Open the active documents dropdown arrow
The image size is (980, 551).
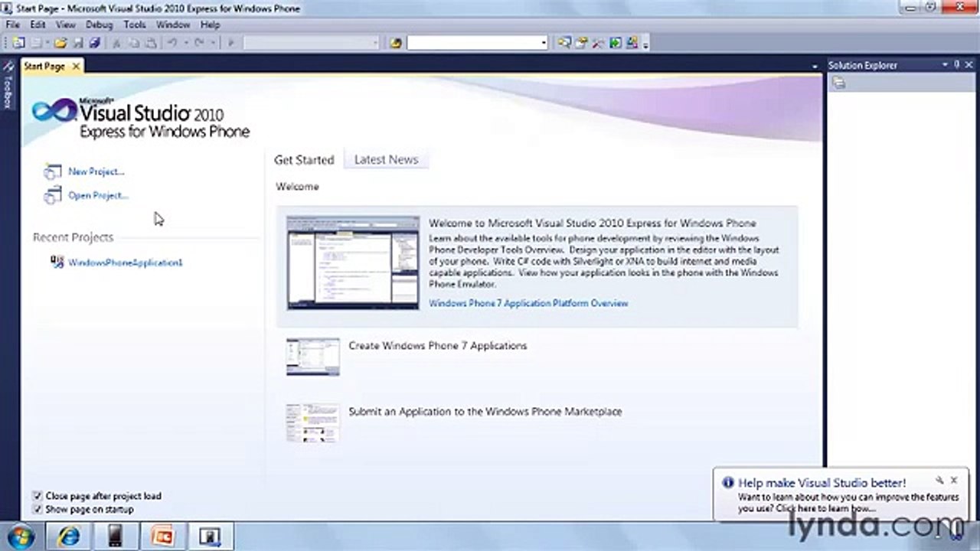click(x=815, y=67)
